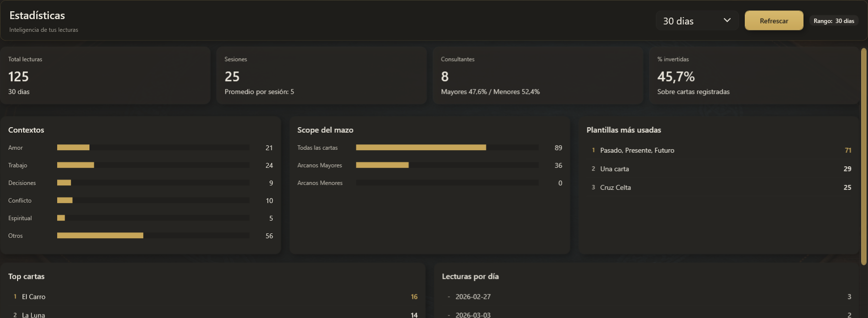868x318 pixels.
Task: Click the Espiritual context label
Action: pos(20,218)
